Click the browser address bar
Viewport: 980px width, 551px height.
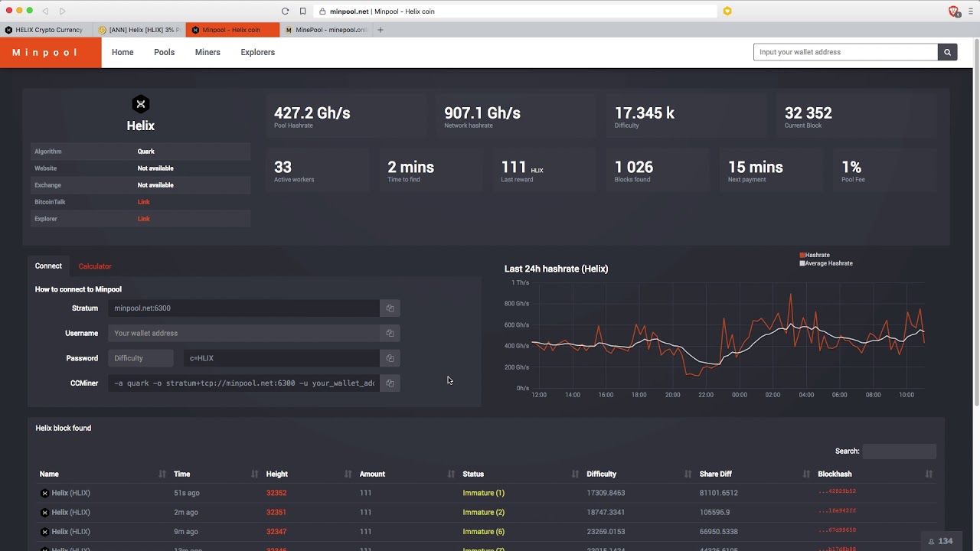pyautogui.click(x=514, y=11)
